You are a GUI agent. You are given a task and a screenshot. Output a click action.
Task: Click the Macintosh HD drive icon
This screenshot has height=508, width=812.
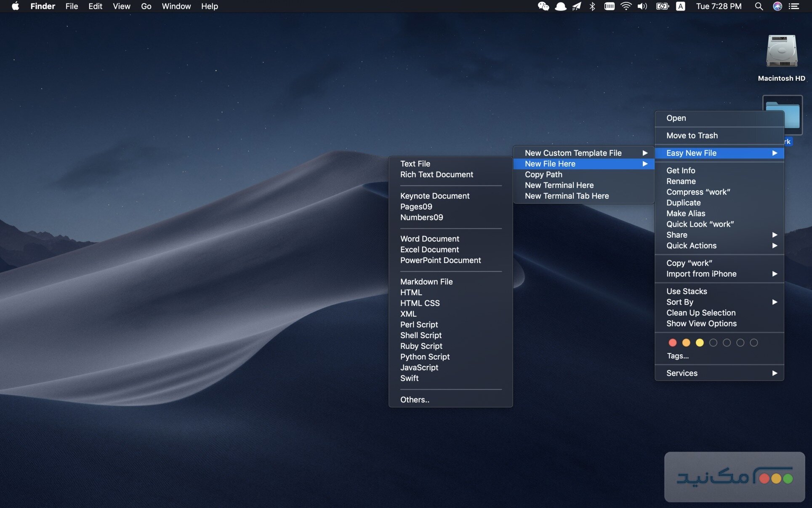781,52
